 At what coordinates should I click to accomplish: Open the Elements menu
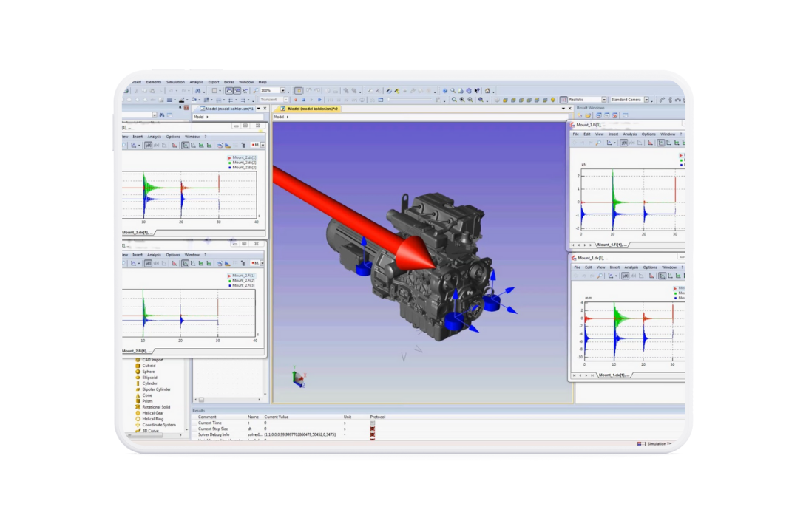[153, 82]
